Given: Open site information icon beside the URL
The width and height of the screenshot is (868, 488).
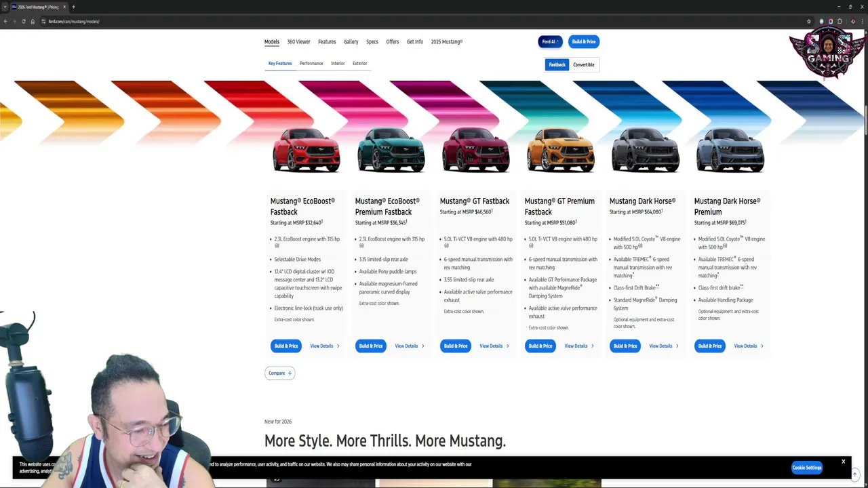Looking at the screenshot, I should click(43, 21).
